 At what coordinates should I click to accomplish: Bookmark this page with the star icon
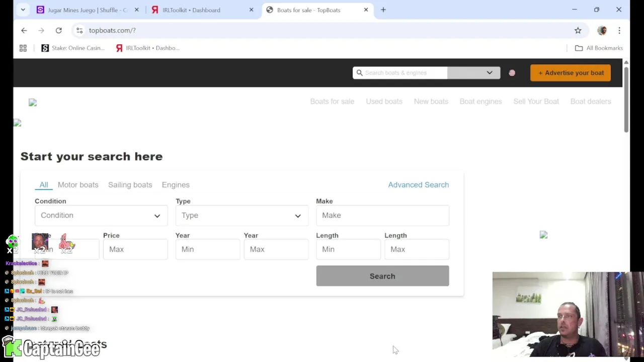point(578,30)
